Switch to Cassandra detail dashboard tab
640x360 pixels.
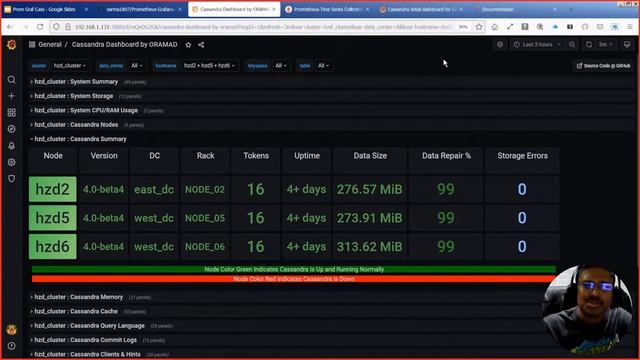point(422,9)
